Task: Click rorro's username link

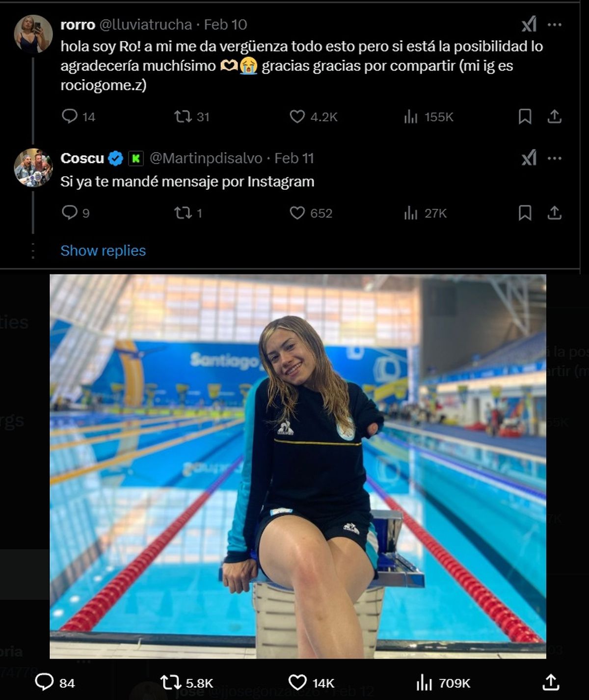Action: click(78, 25)
